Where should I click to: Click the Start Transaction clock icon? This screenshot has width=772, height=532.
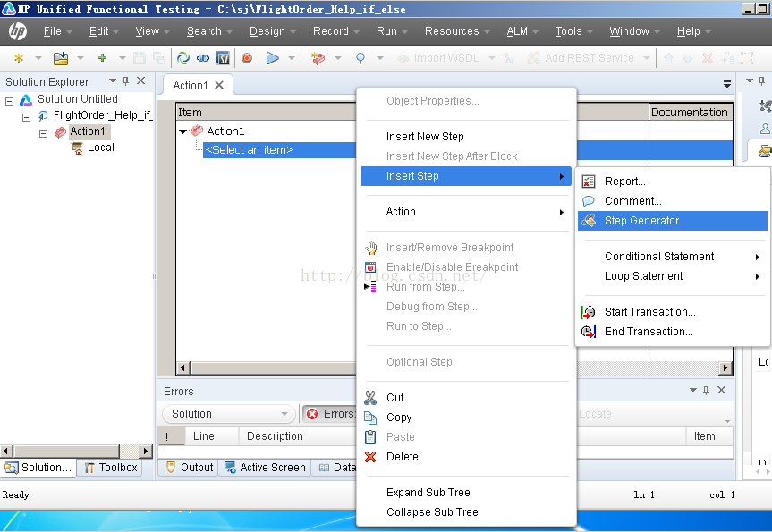click(x=589, y=311)
